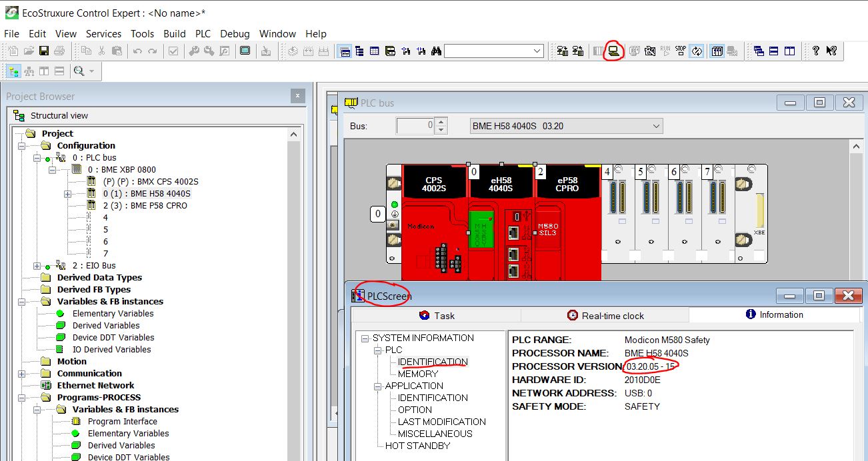Click the Full screen toolbar icon
The height and width of the screenshot is (461, 868).
[245, 51]
